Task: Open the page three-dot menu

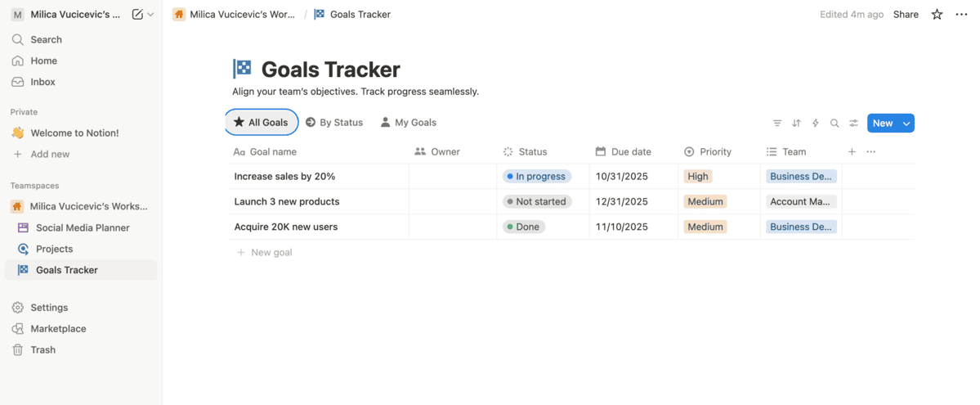Action: pyautogui.click(x=961, y=15)
